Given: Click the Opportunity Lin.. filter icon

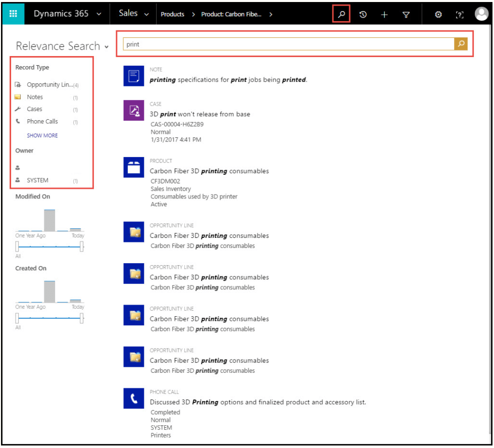Looking at the screenshot, I should 18,84.
